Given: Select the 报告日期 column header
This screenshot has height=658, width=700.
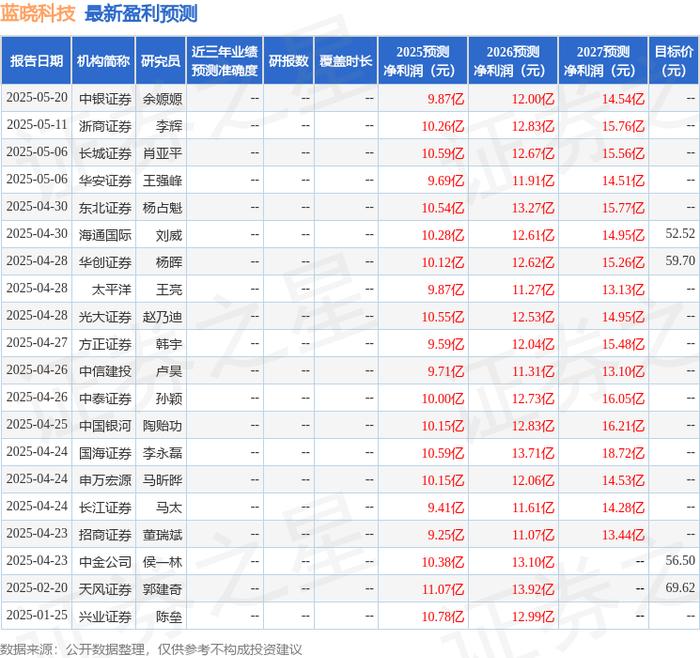Looking at the screenshot, I should point(37,61).
